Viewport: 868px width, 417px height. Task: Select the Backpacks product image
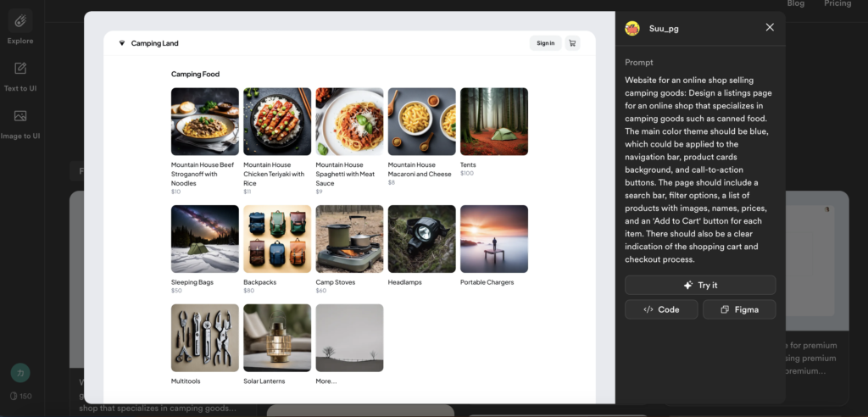click(277, 239)
